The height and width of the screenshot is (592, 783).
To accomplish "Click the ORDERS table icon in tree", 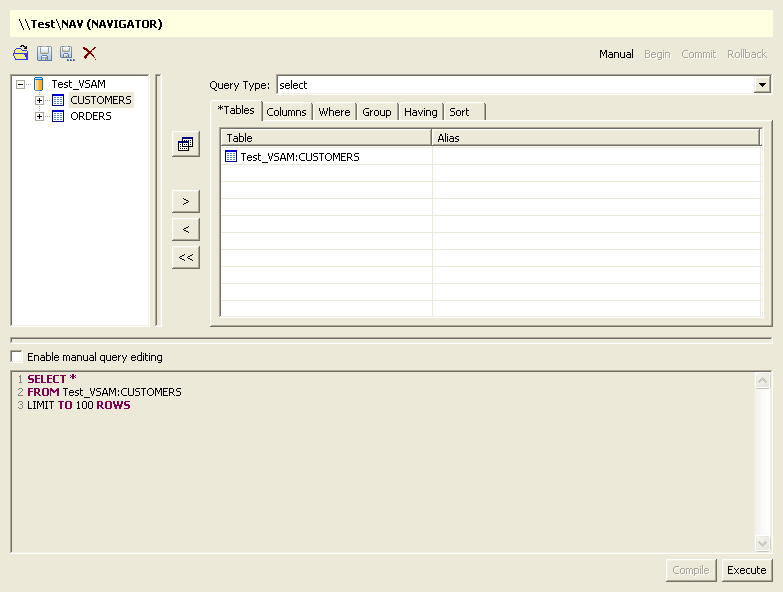I will pyautogui.click(x=58, y=116).
